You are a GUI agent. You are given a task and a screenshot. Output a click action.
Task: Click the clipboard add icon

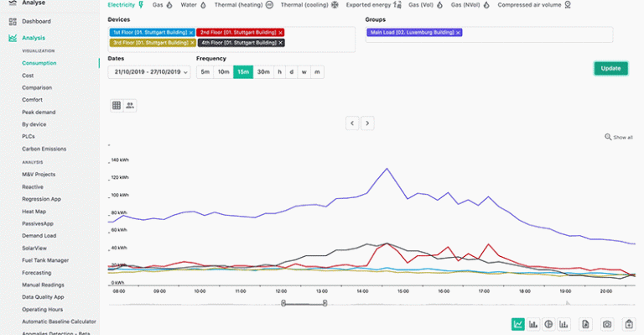629,324
